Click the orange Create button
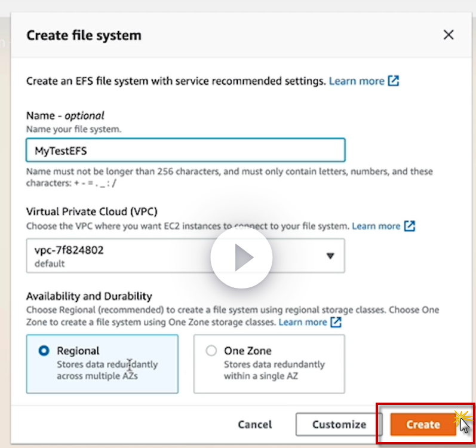 [423, 425]
